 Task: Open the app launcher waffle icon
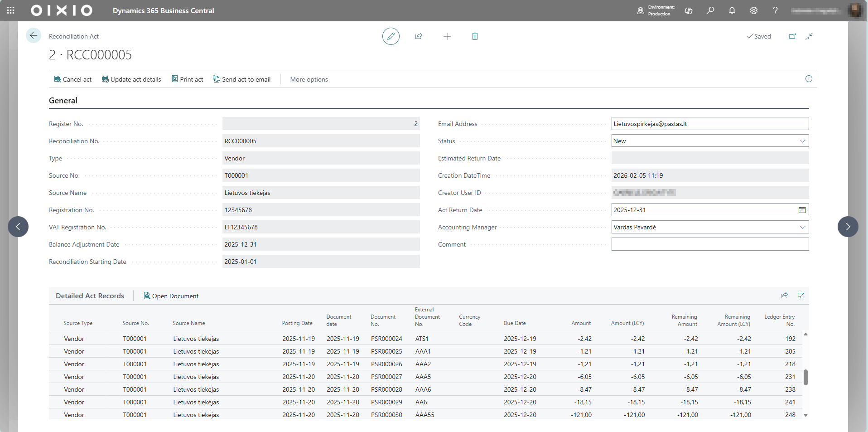[11, 10]
